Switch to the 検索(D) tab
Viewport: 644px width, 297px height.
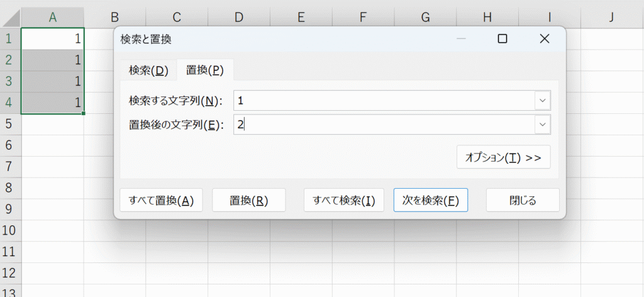[148, 70]
